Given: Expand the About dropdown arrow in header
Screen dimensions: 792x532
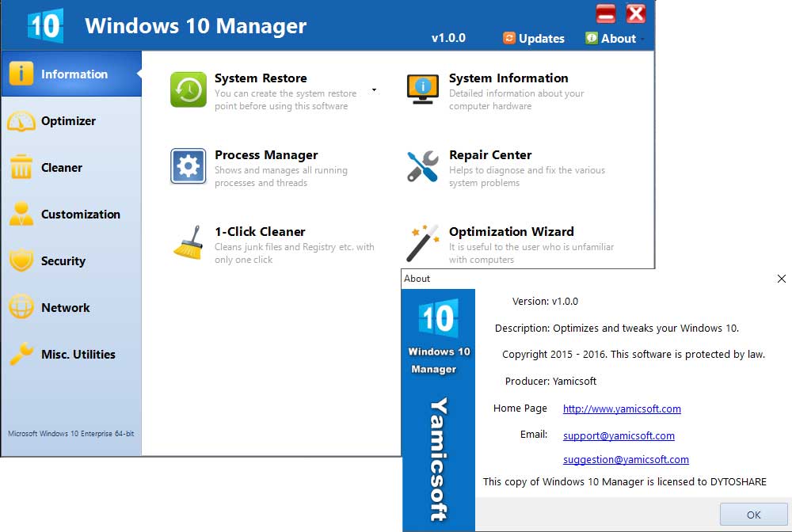Looking at the screenshot, I should (x=642, y=39).
